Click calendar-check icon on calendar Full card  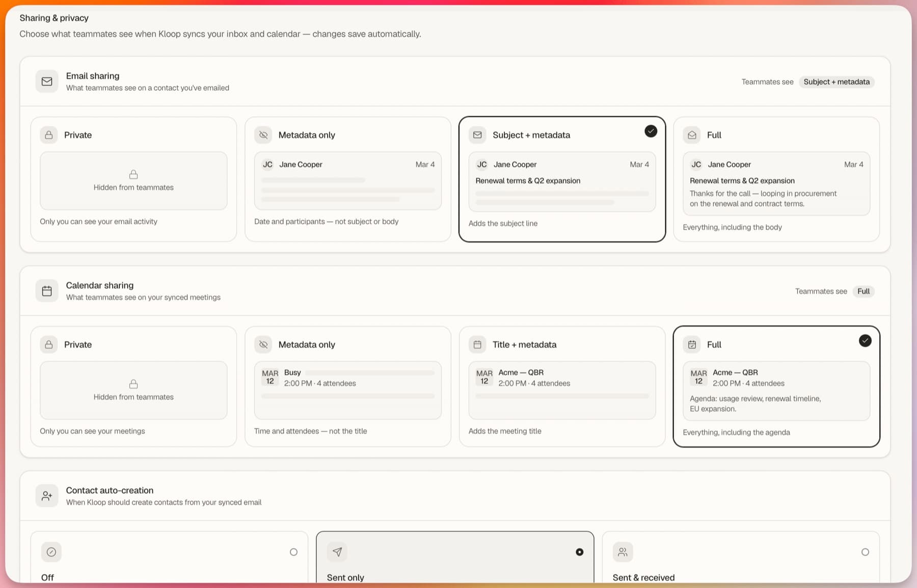coord(692,344)
